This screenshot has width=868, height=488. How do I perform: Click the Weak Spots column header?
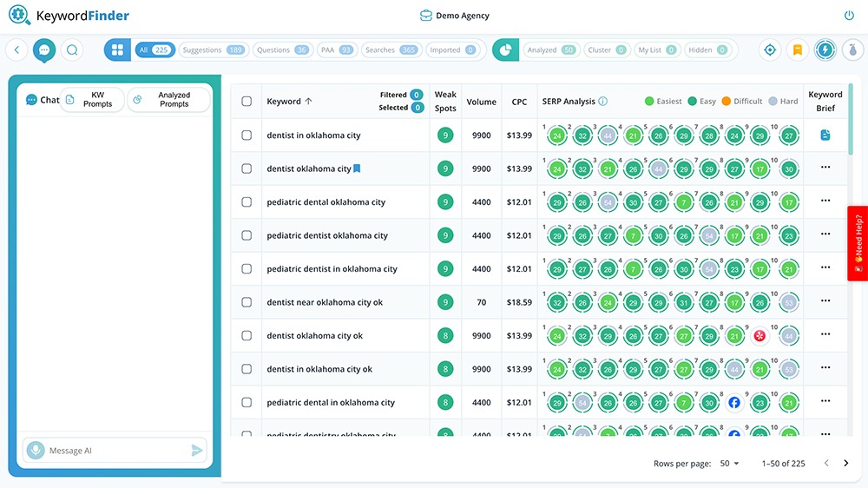pyautogui.click(x=445, y=102)
